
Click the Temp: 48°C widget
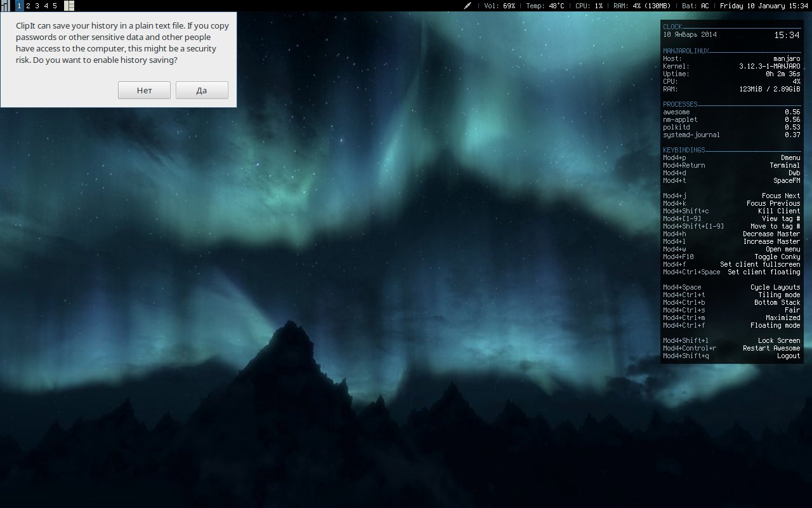tap(545, 6)
